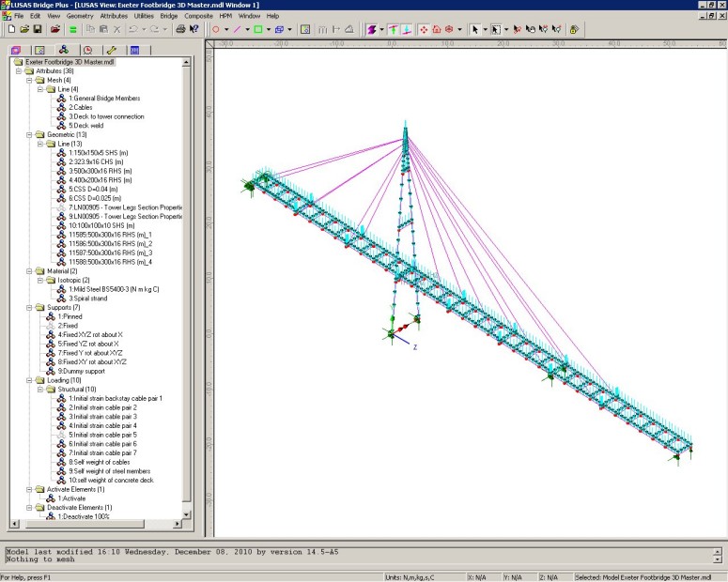Open dropdown arrow beside the green surface tool
The image size is (728, 582).
(x=269, y=30)
